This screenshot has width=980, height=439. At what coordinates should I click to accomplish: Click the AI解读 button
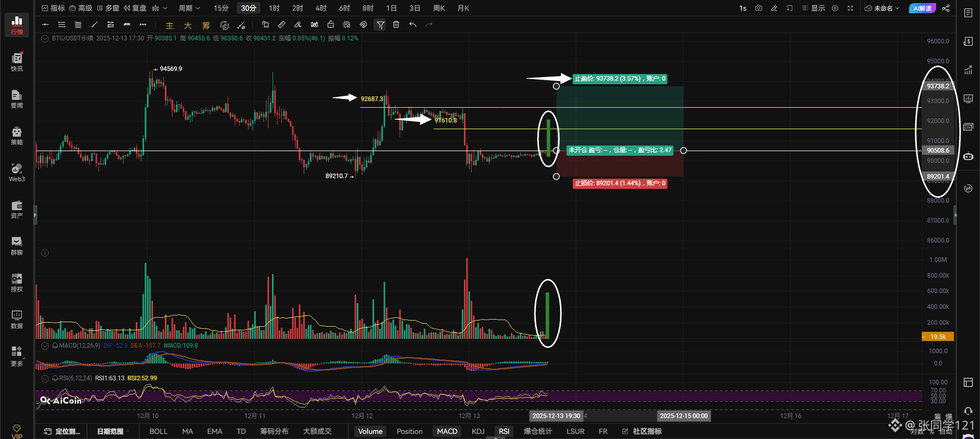[922, 8]
